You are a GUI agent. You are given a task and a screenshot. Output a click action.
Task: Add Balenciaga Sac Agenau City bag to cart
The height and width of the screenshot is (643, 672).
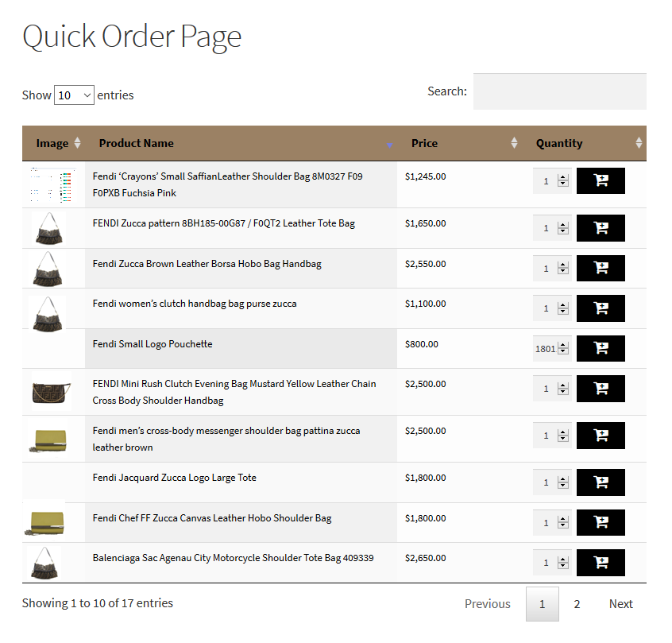[x=601, y=563]
